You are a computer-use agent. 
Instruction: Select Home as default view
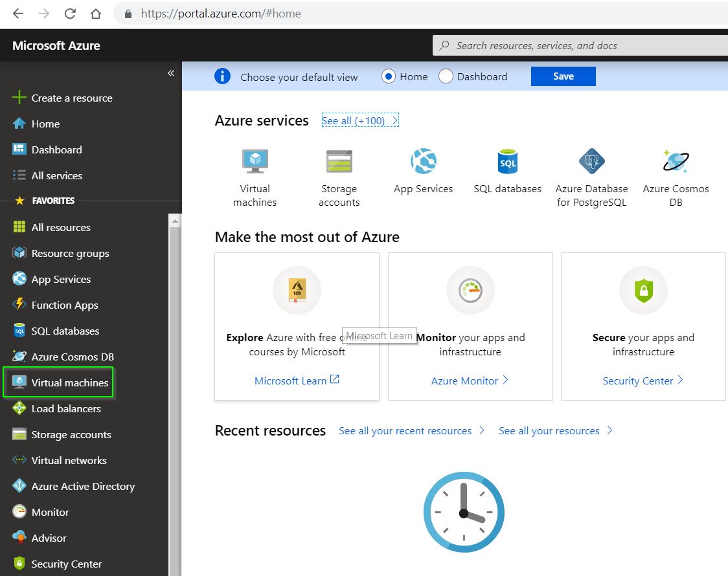click(x=389, y=76)
